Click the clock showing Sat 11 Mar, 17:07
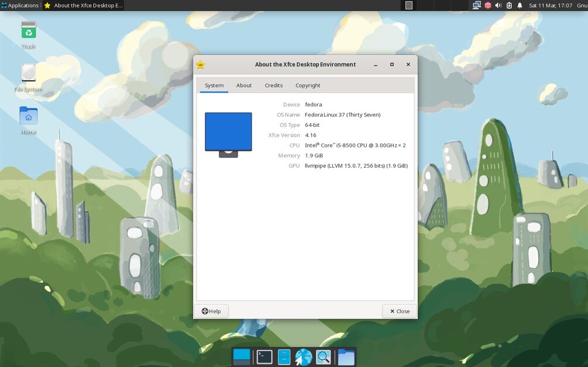The height and width of the screenshot is (367, 588). point(551,5)
